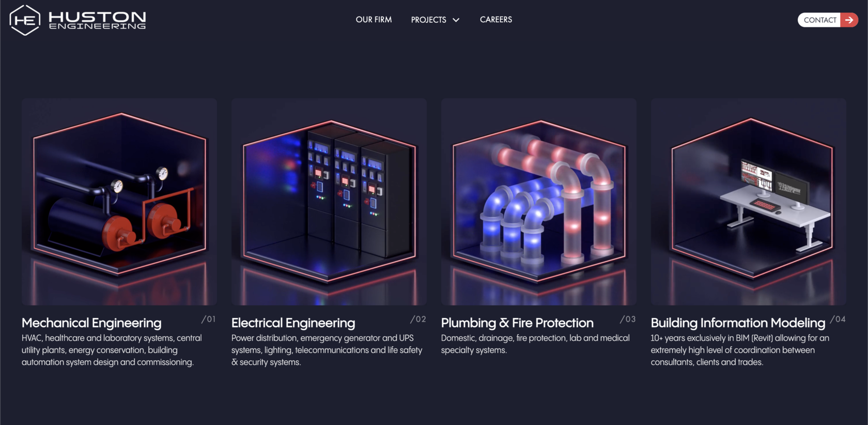Select the Building Information Modeling heading
Viewport: 868px width, 425px height.
(x=738, y=323)
